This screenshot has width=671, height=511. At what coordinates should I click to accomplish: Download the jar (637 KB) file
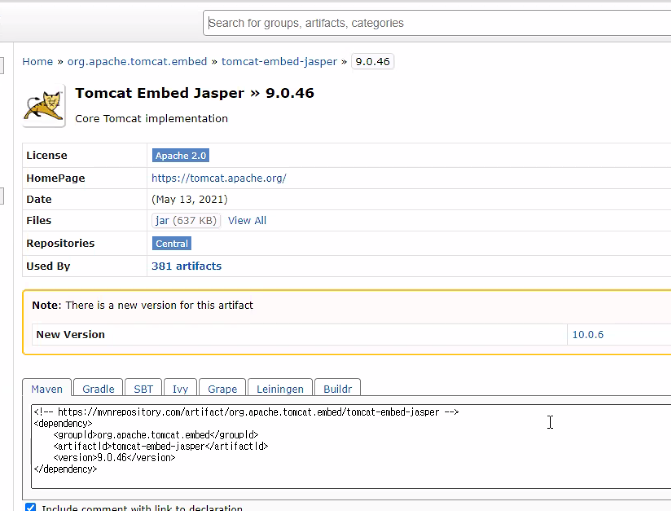(x=186, y=220)
